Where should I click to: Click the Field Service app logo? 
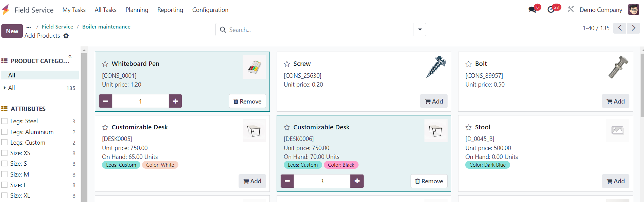pyautogui.click(x=6, y=10)
